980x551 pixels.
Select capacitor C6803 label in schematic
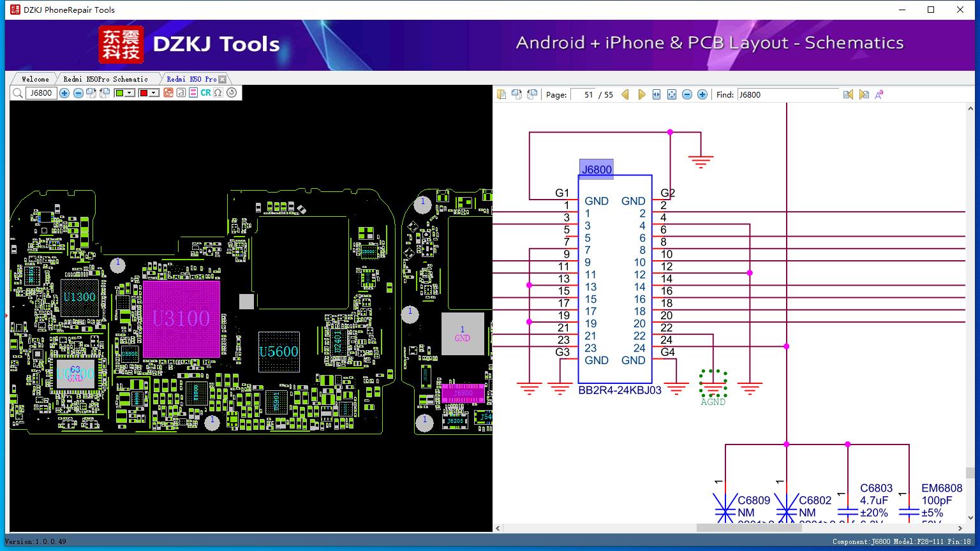coord(877,489)
